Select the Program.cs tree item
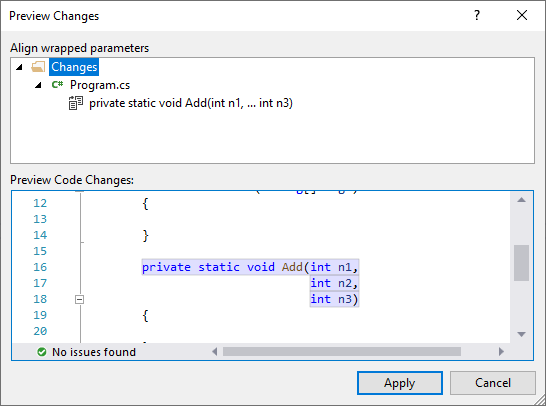The image size is (546, 406). (x=100, y=85)
